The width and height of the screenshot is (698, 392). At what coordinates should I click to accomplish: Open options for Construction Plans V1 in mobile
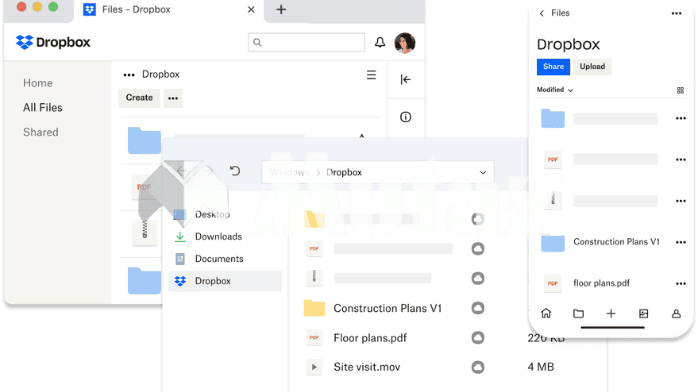[x=681, y=242]
